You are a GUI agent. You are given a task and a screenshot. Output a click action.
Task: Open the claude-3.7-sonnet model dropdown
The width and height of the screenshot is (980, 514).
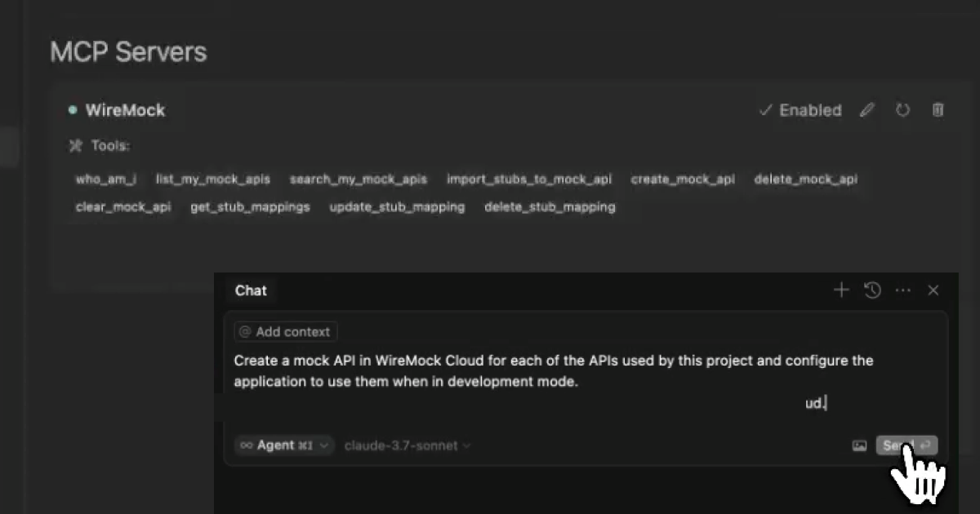(408, 445)
